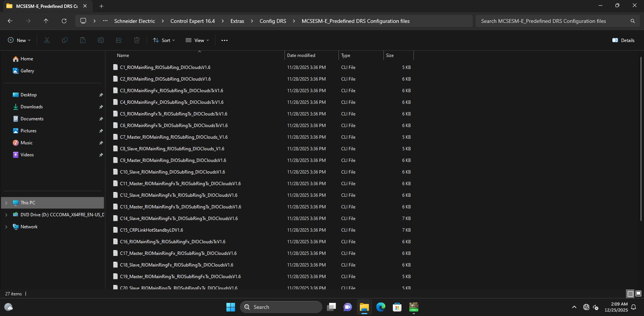
Task: Expand hidden breadcrumb path with ellipsis
Action: click(105, 21)
